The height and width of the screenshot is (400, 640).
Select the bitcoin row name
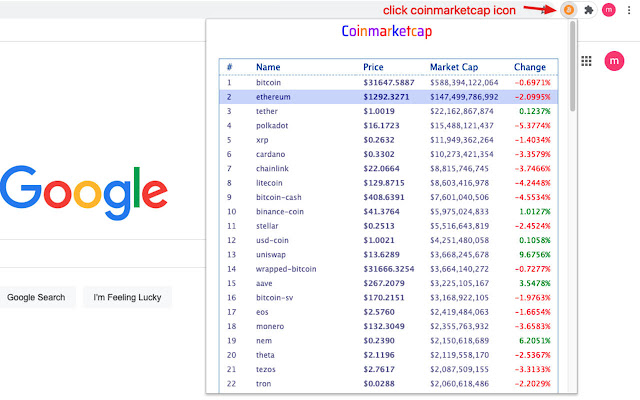pyautogui.click(x=268, y=82)
